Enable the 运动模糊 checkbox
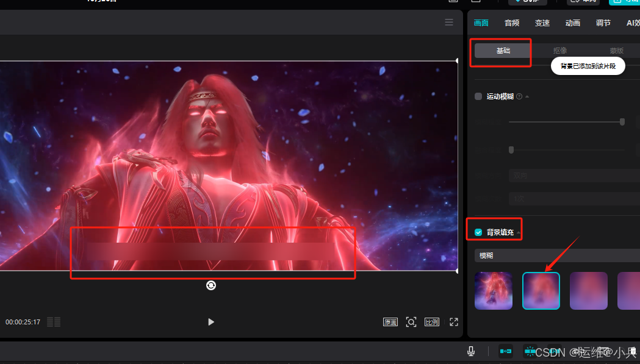Viewport: 640px width, 364px height. point(478,96)
